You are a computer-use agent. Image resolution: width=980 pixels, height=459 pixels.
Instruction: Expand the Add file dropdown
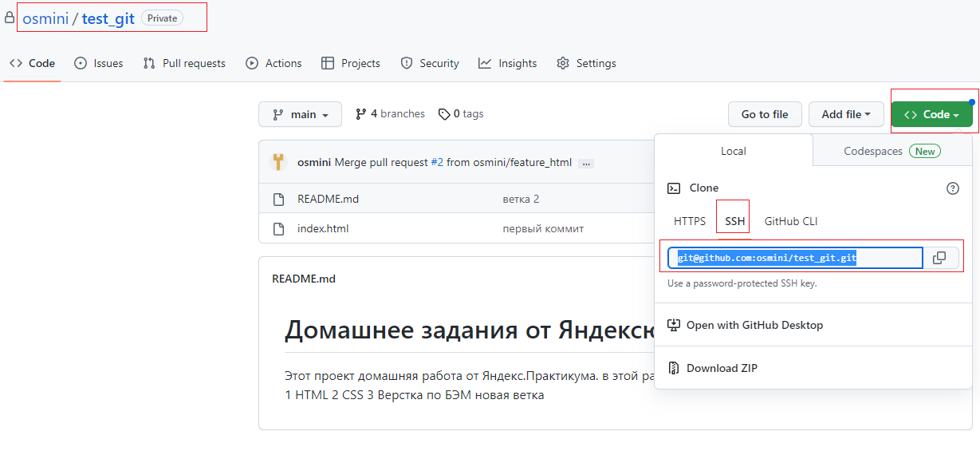(x=845, y=114)
